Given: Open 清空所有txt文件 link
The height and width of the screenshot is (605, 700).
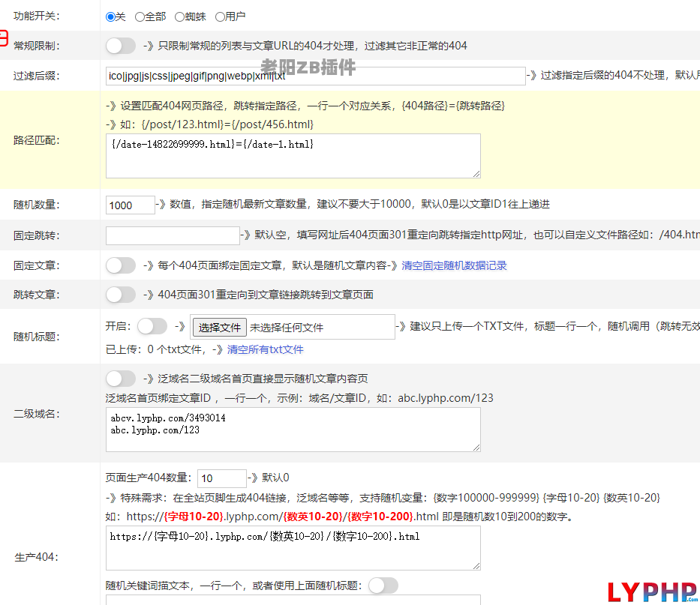Looking at the screenshot, I should [265, 349].
